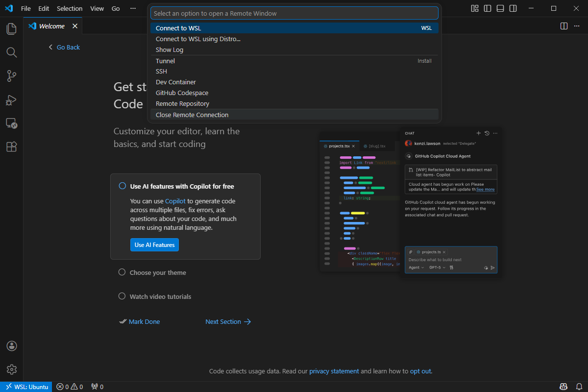Open the Selection menu
Screen dimensions: 588x392
(70, 8)
